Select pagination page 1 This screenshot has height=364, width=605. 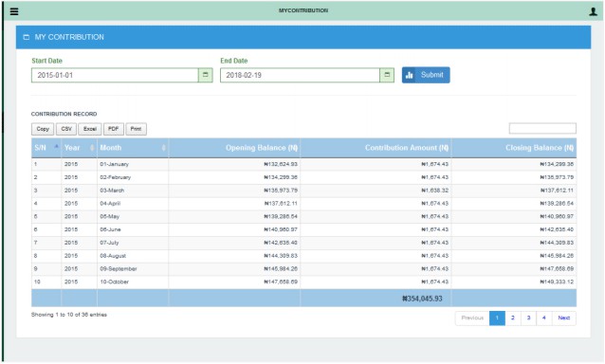[497, 318]
